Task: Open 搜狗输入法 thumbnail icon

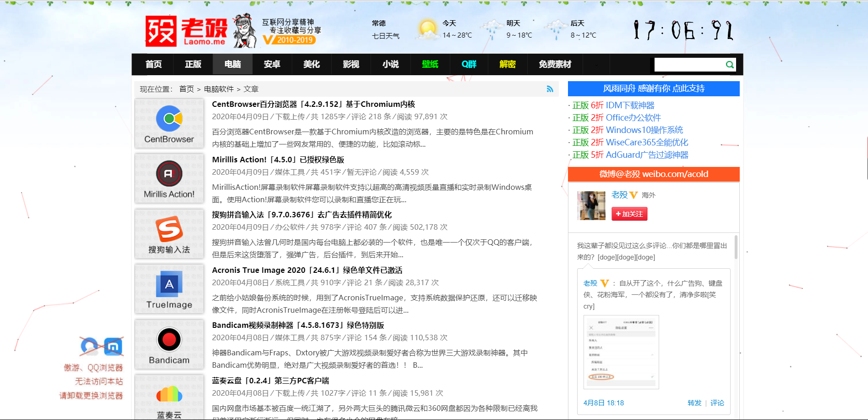Action: click(169, 234)
